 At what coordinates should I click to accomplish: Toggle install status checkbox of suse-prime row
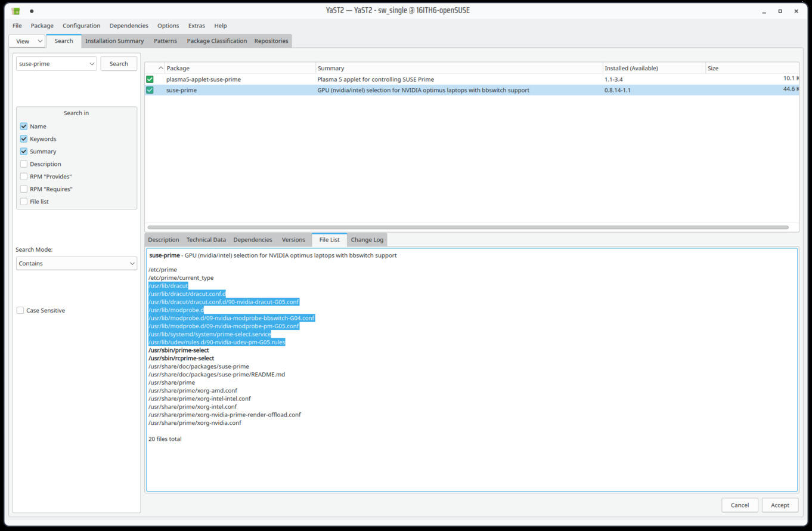pyautogui.click(x=150, y=90)
